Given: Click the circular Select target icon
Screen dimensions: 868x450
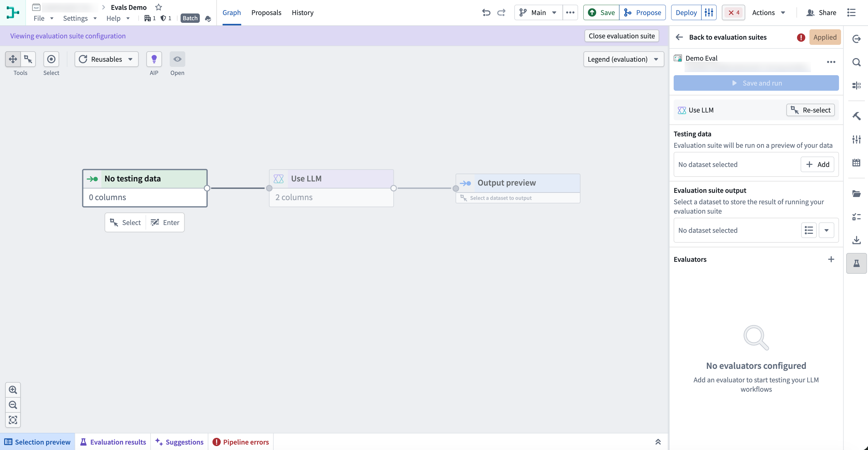Looking at the screenshot, I should (x=51, y=59).
